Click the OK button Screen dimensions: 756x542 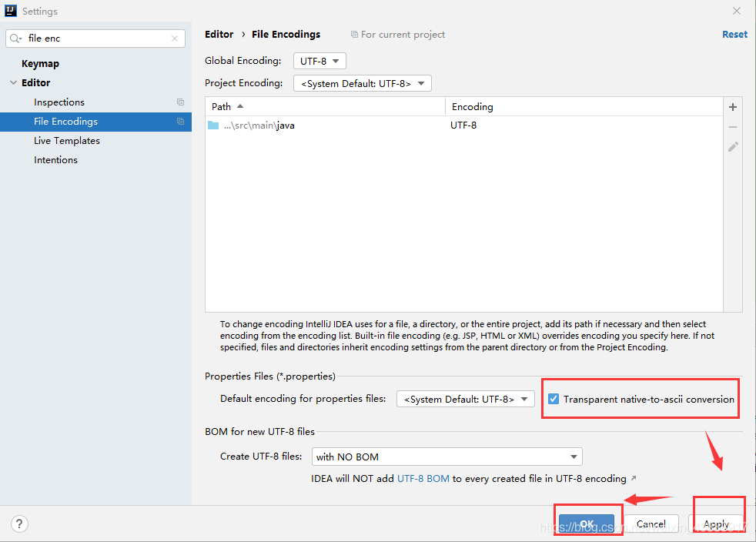[587, 524]
